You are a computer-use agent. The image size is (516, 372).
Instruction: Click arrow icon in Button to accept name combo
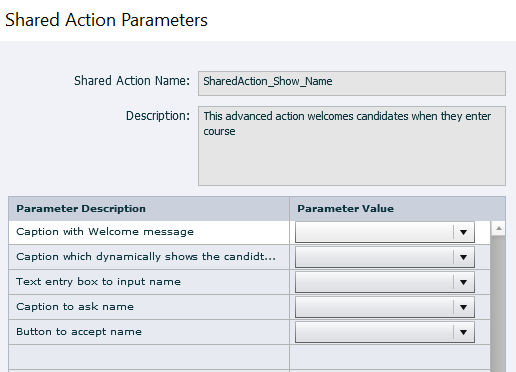tap(463, 332)
